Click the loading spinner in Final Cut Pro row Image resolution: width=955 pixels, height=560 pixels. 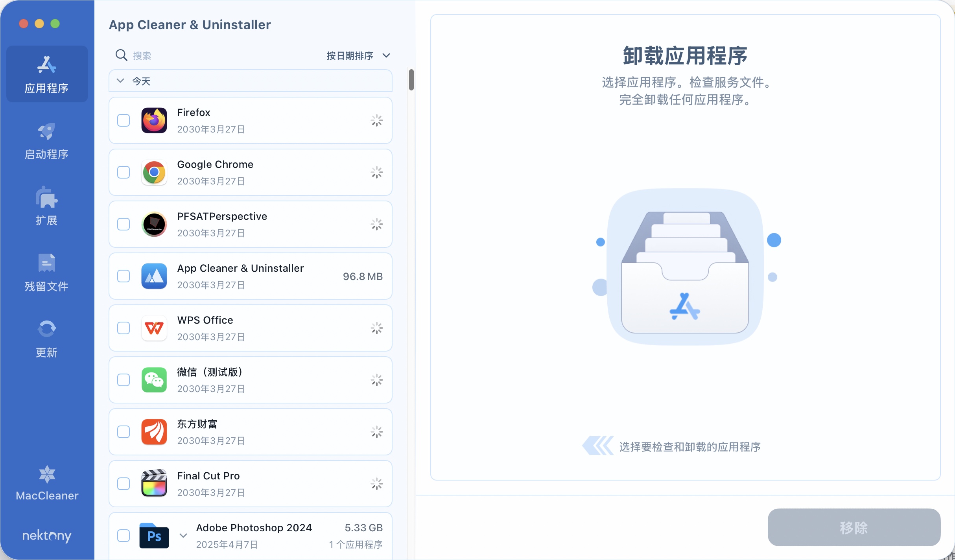coord(377,484)
